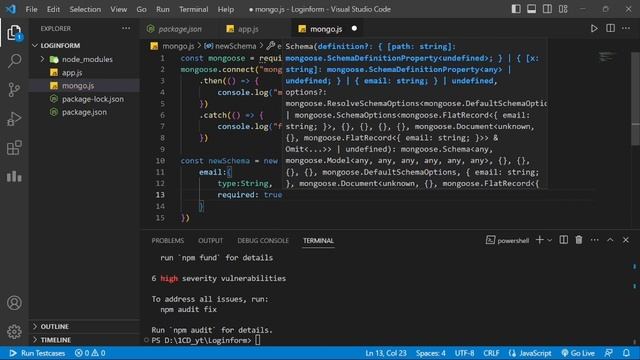This screenshot has height=360, width=640.
Task: Close the terminal panel
Action: [626, 240]
